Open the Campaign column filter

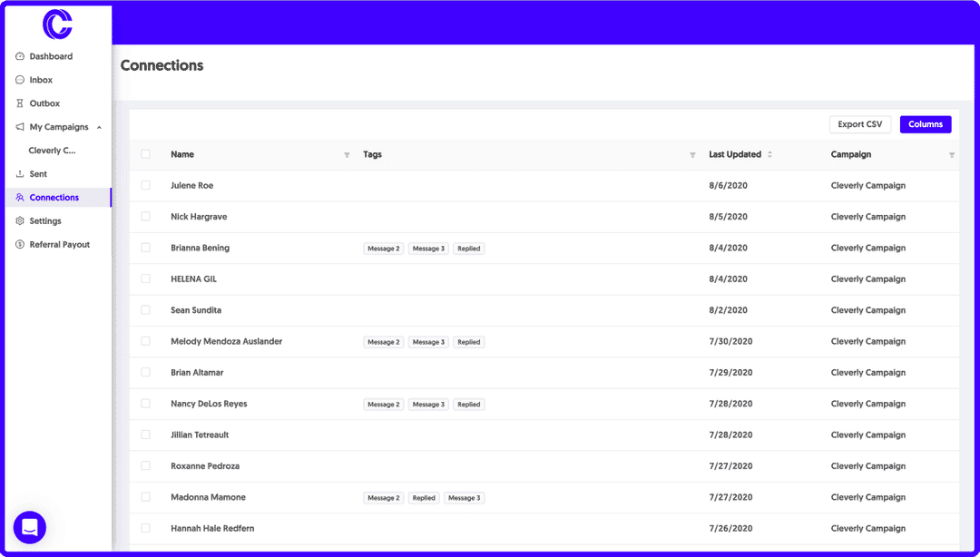coord(951,155)
